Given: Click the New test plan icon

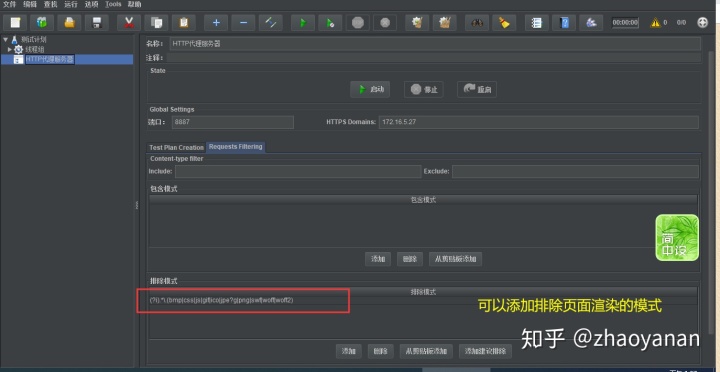Looking at the screenshot, I should click(15, 22).
